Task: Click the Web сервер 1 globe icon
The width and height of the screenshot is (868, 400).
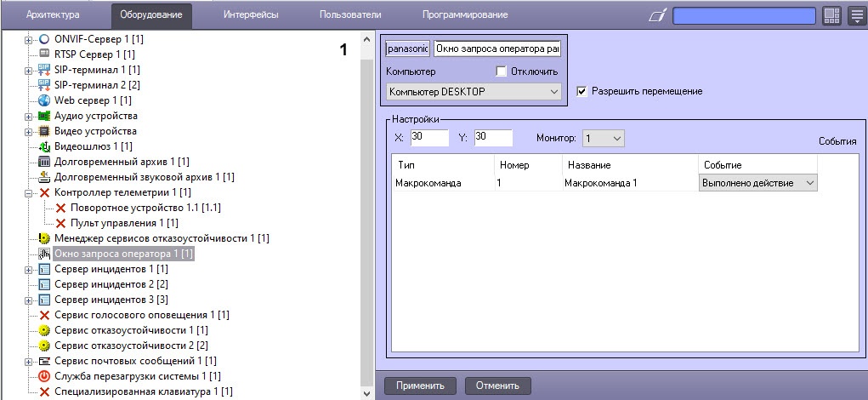Action: point(45,100)
